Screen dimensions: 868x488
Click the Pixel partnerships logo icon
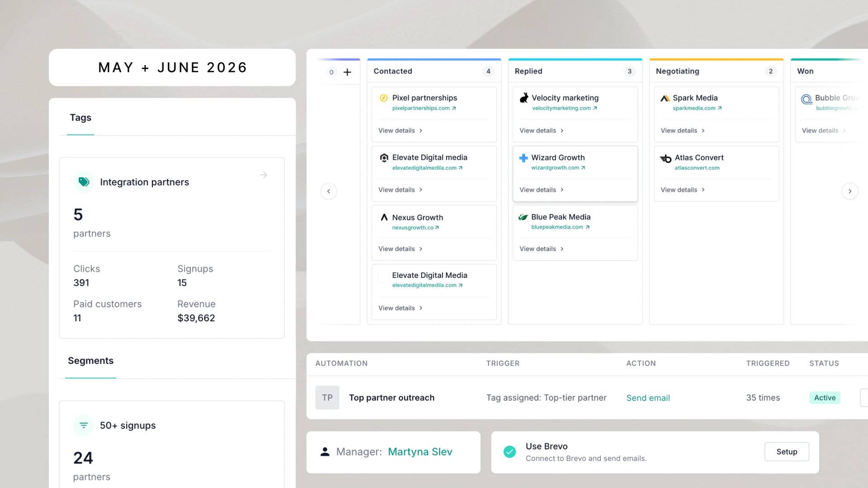pyautogui.click(x=383, y=98)
